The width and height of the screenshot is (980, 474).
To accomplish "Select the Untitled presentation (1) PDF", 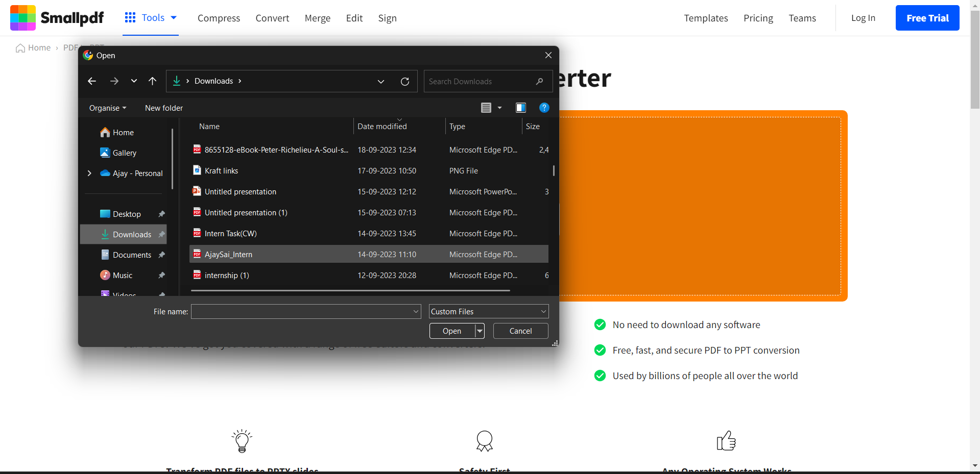I will [x=369, y=213].
